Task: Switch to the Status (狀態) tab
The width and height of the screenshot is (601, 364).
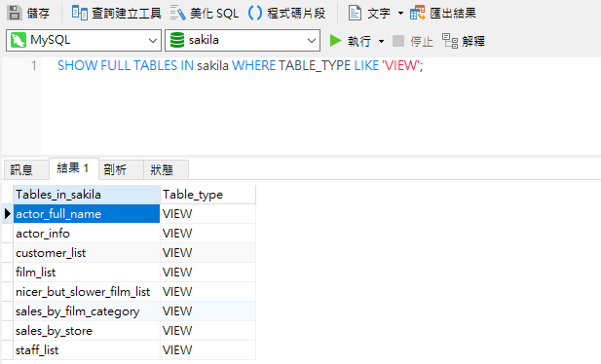Action: tap(162, 169)
